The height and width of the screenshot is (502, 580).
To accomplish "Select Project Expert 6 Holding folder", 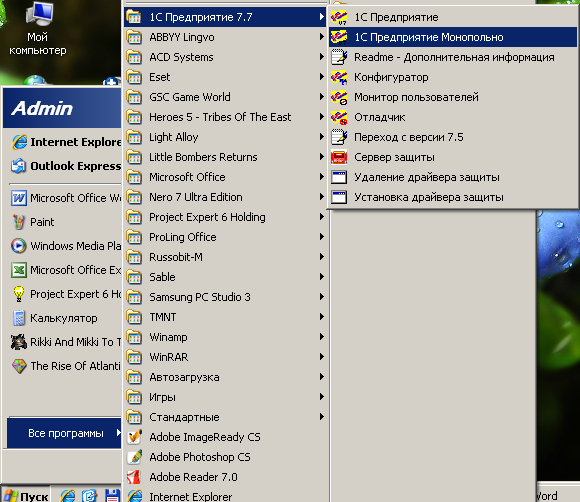I will click(225, 217).
